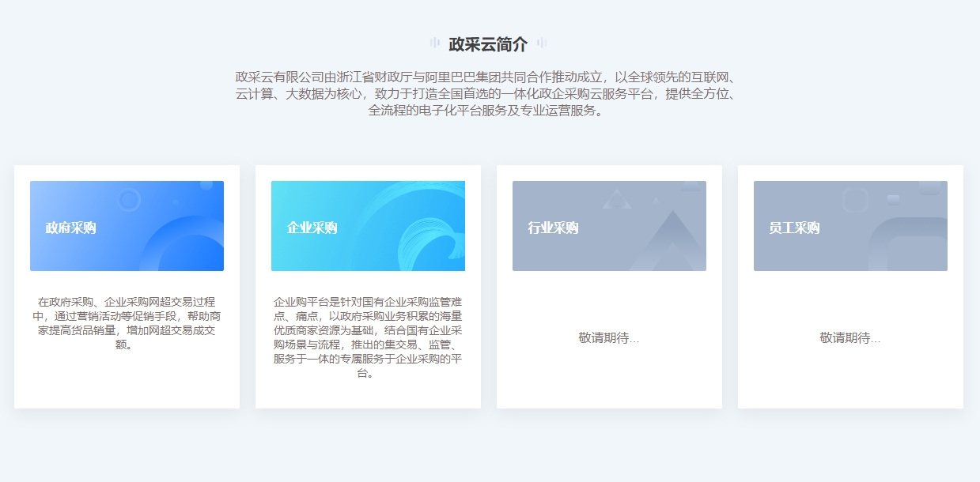Open the 企业采购 banner card
This screenshot has width=980, height=482.
click(x=368, y=226)
